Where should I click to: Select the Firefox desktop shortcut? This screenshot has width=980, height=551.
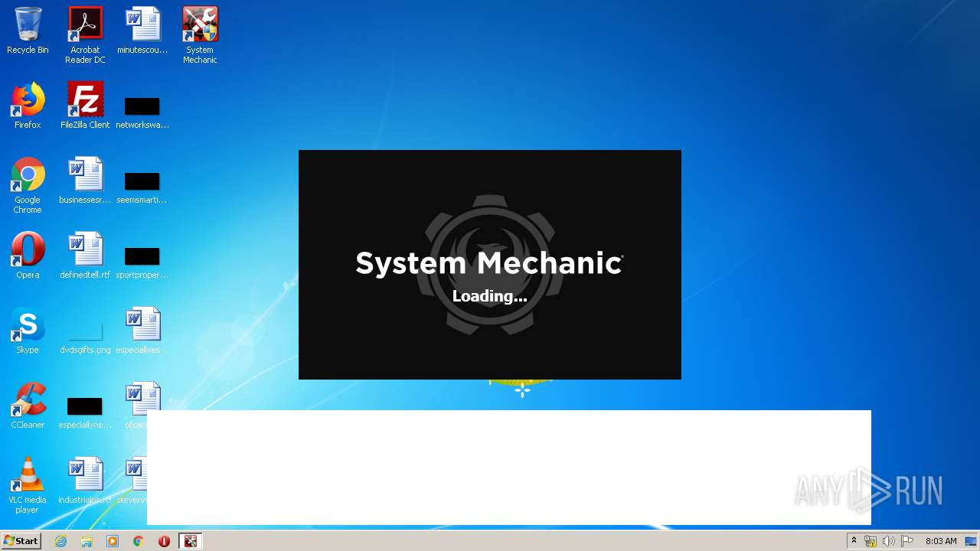tap(28, 106)
